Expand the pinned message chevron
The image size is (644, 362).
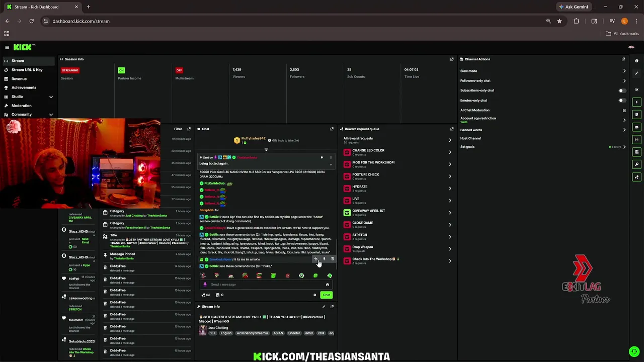[x=331, y=164]
